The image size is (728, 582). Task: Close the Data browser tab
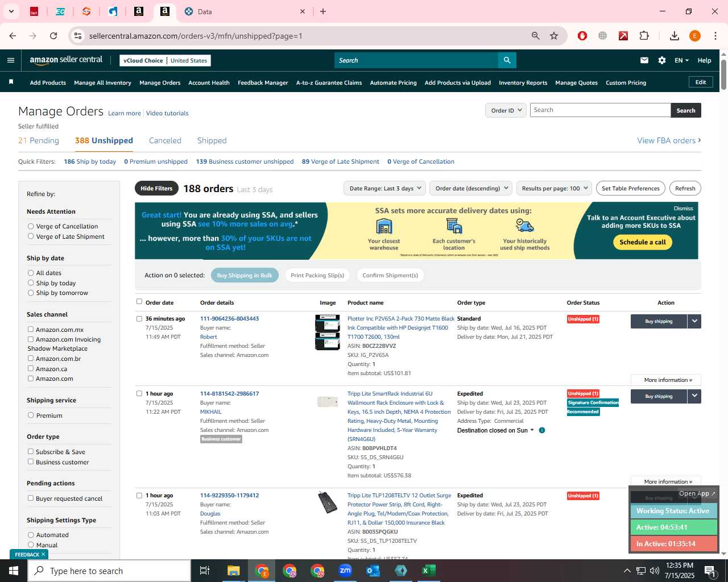pos(303,11)
